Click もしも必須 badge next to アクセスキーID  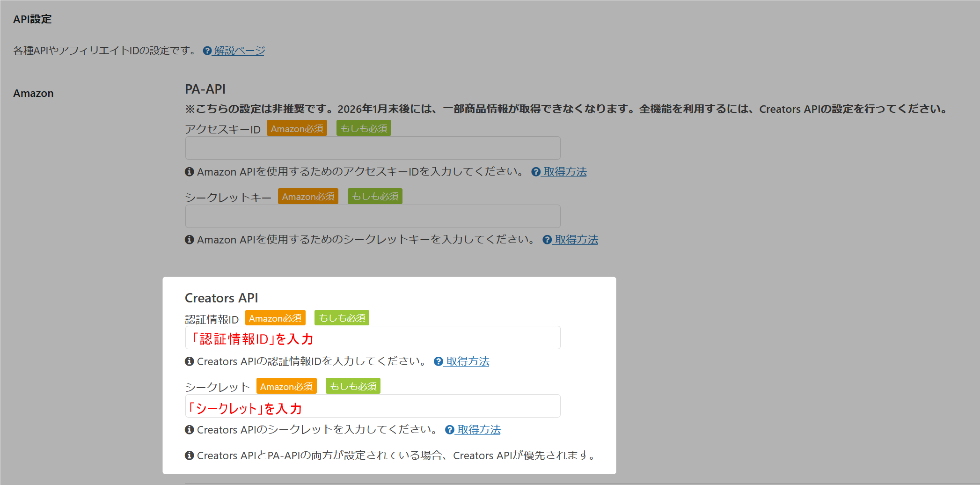coord(364,128)
